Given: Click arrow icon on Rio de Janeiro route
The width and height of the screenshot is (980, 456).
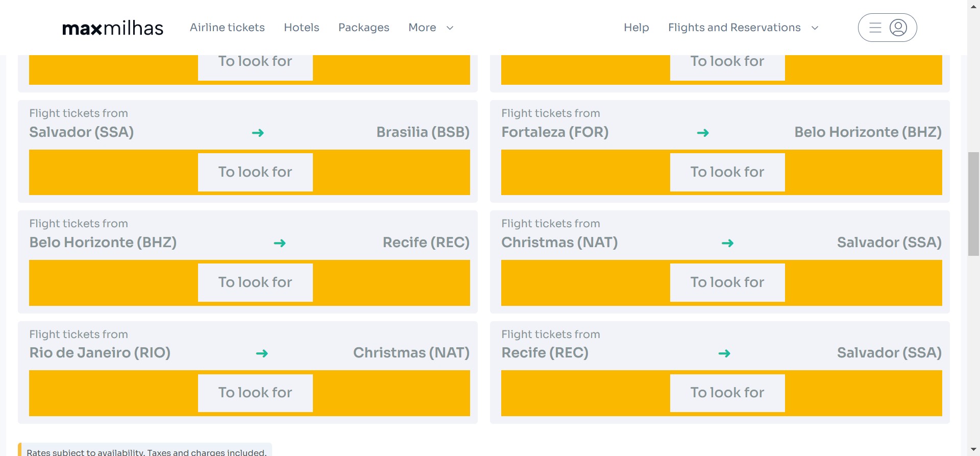Looking at the screenshot, I should (262, 353).
